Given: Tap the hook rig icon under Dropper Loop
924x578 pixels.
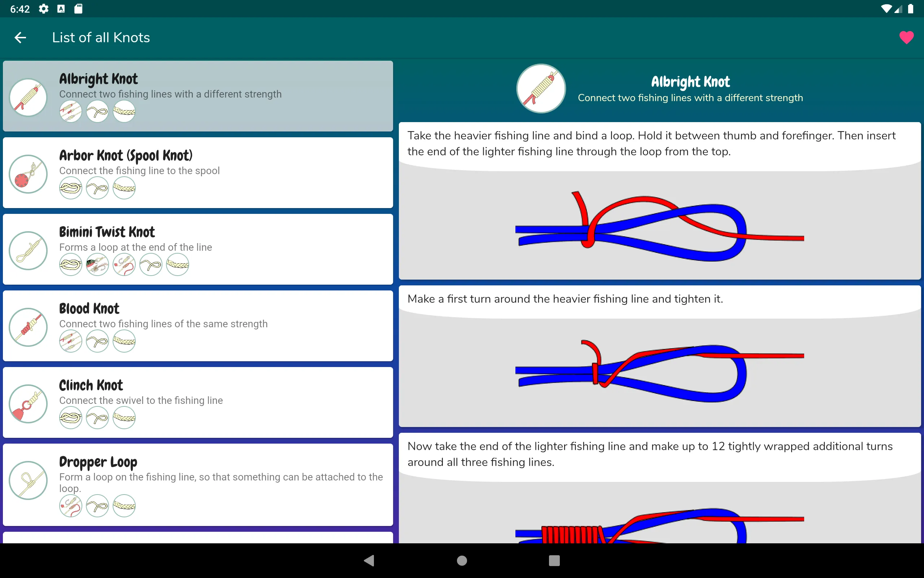Looking at the screenshot, I should 71,506.
